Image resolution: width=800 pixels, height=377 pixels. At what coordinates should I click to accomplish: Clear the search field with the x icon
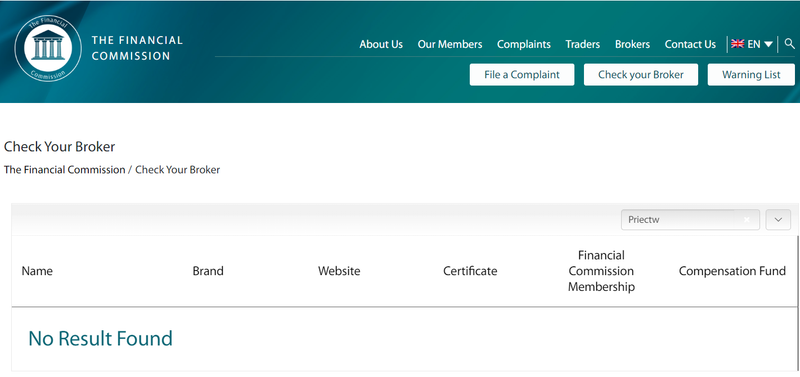tap(747, 220)
